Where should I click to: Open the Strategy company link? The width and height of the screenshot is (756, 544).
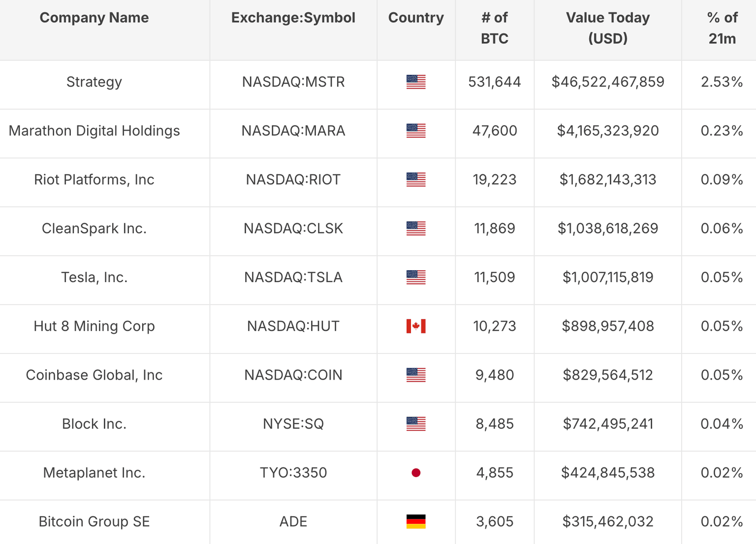(94, 82)
